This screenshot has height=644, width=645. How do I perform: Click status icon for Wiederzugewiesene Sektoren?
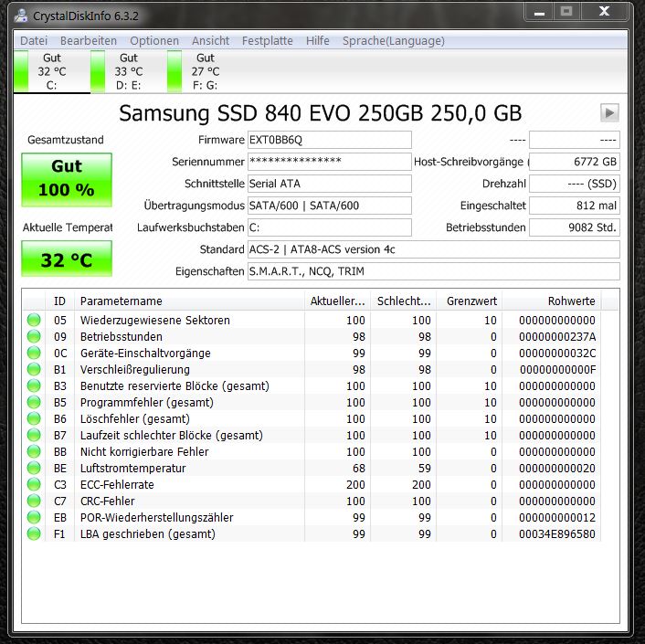point(34,320)
